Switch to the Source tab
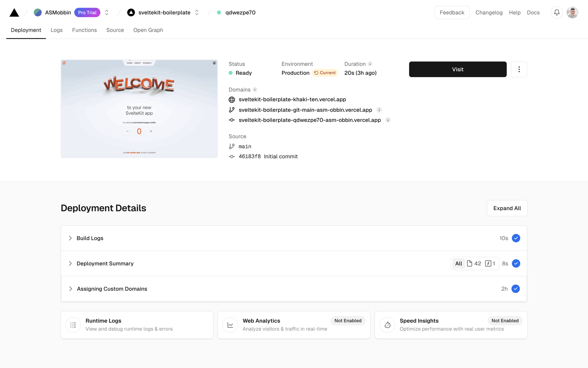 coord(115,30)
